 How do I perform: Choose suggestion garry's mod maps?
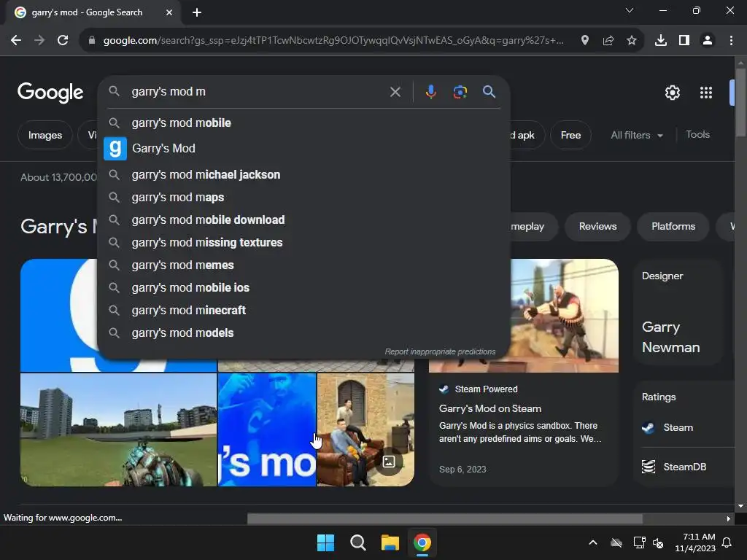coord(303,197)
